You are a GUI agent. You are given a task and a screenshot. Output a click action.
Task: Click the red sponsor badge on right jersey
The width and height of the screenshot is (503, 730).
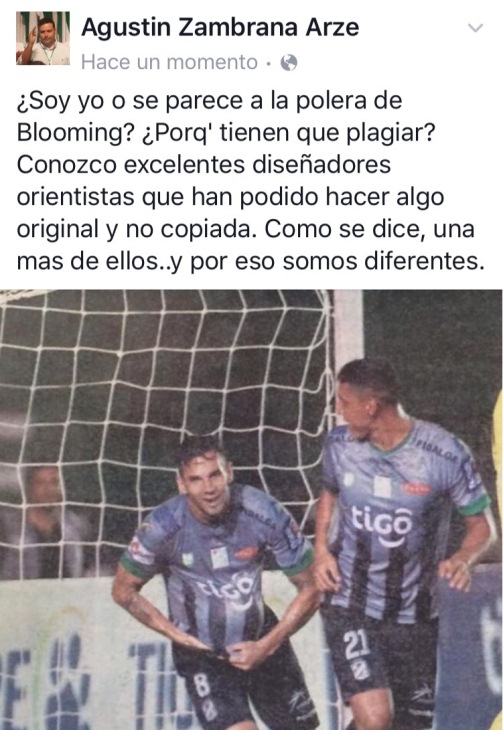click(x=416, y=488)
